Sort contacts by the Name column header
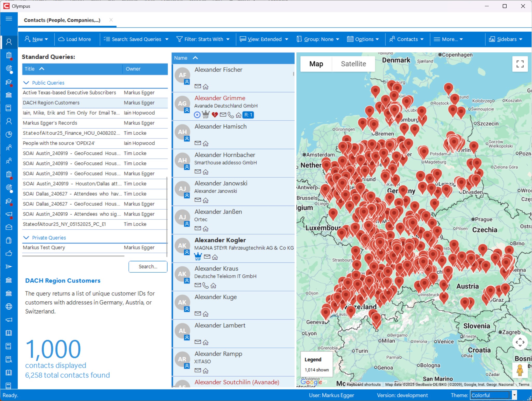Image resolution: width=532 pixels, height=401 pixels. (x=233, y=58)
